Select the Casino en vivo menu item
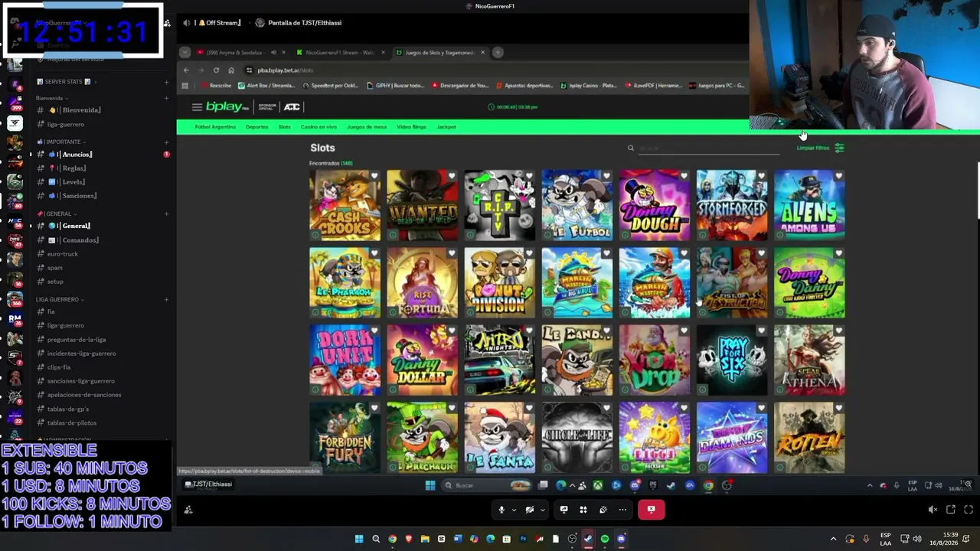 [x=318, y=127]
